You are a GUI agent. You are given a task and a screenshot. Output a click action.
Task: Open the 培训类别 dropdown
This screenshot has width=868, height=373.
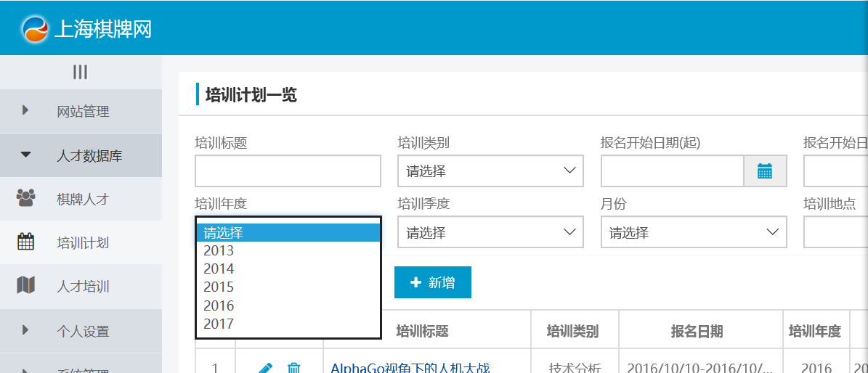(490, 171)
